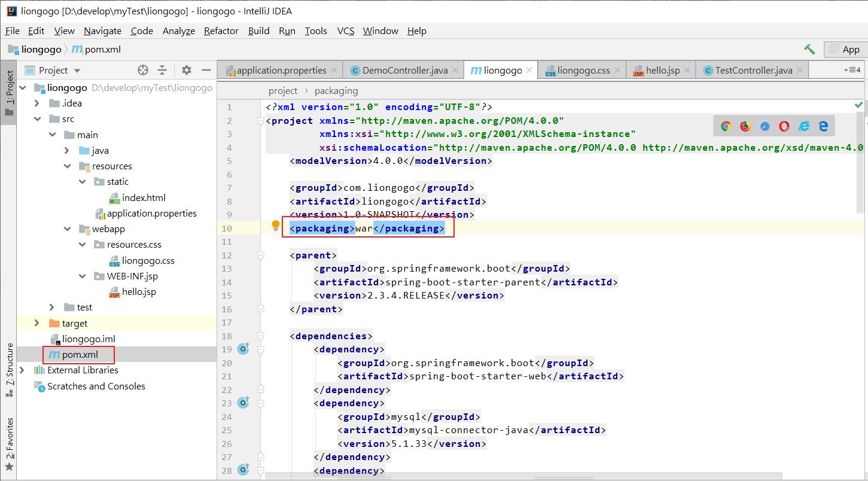868x481 pixels.
Task: Expand the java folder
Action: (68, 151)
